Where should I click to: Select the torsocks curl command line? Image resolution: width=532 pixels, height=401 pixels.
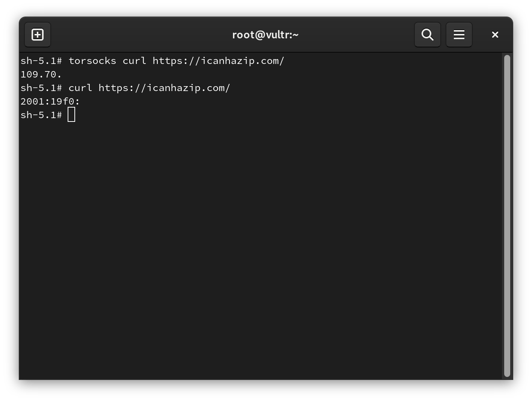(x=152, y=61)
